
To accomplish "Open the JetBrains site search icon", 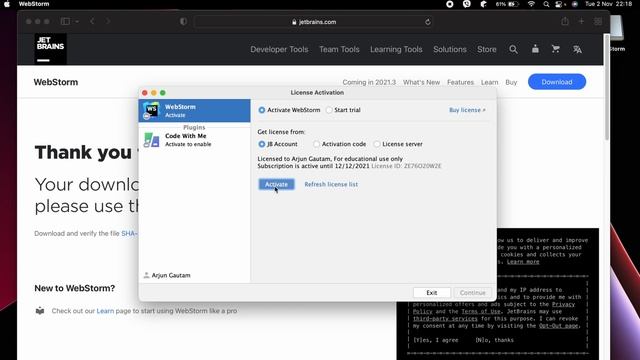I will click(x=513, y=49).
